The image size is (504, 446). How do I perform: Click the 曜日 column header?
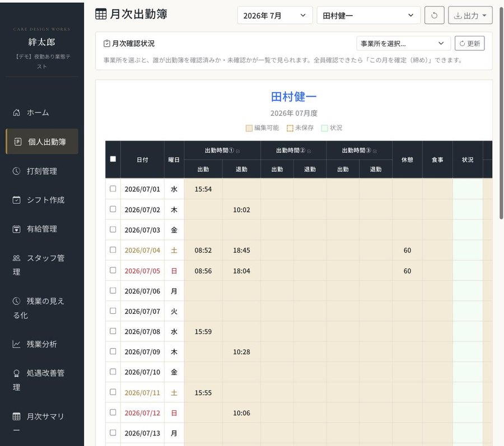pos(174,159)
